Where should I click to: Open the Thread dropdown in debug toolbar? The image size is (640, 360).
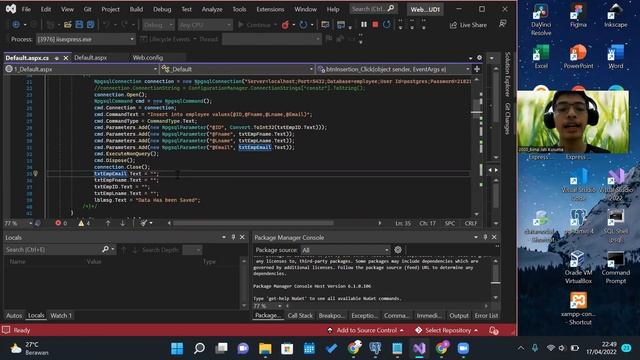coord(271,39)
